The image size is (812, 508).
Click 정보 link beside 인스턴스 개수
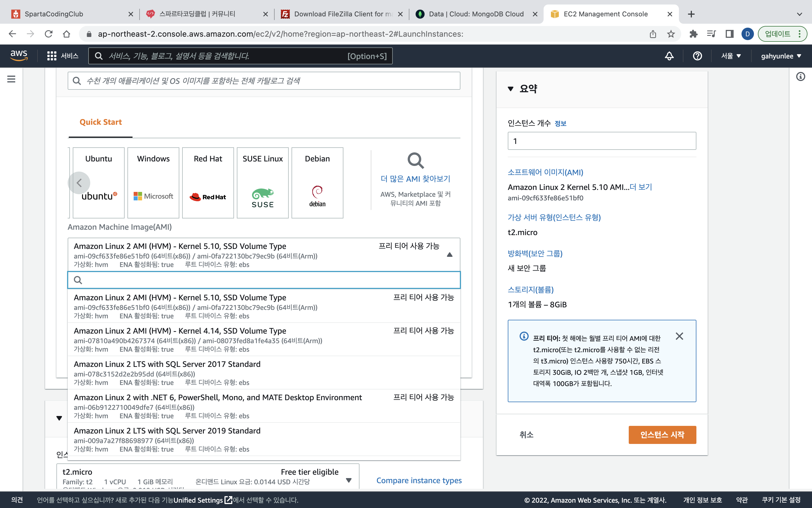[x=560, y=124]
